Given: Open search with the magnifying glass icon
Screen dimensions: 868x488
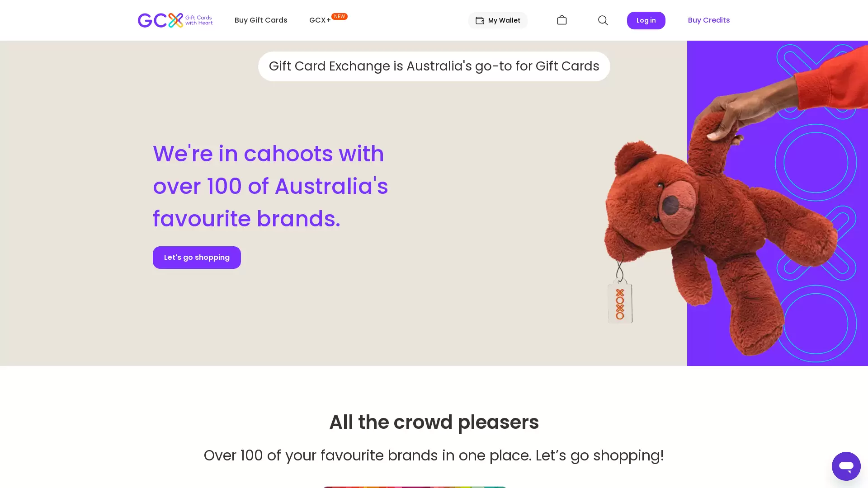Looking at the screenshot, I should pos(603,20).
